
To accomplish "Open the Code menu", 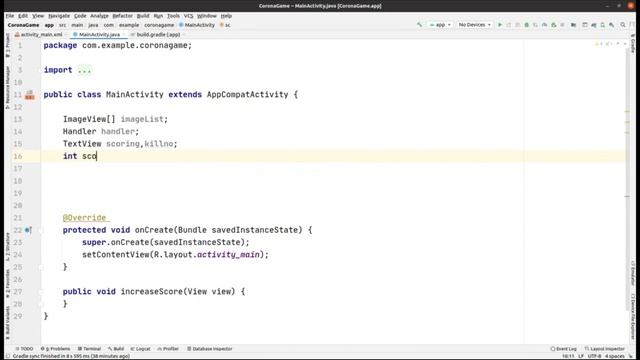I will click(80, 16).
